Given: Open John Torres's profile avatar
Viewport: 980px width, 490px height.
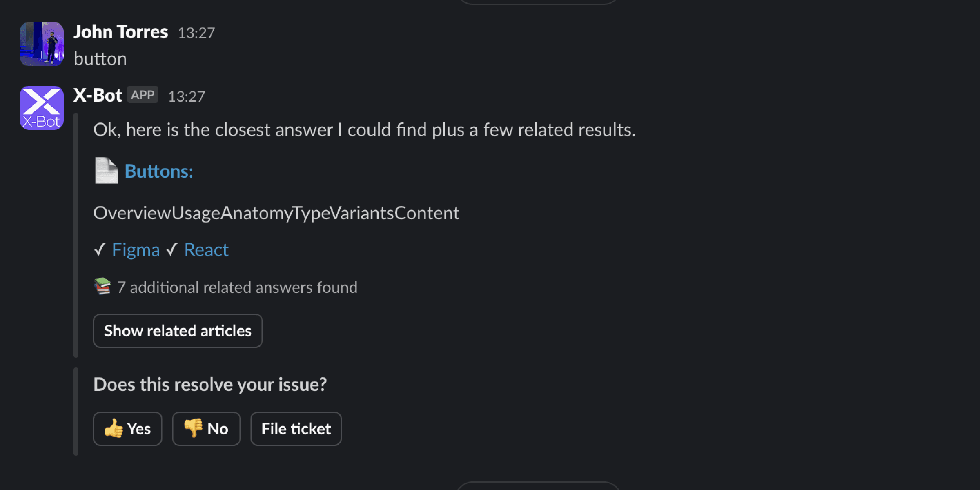Looking at the screenshot, I should coord(42,44).
